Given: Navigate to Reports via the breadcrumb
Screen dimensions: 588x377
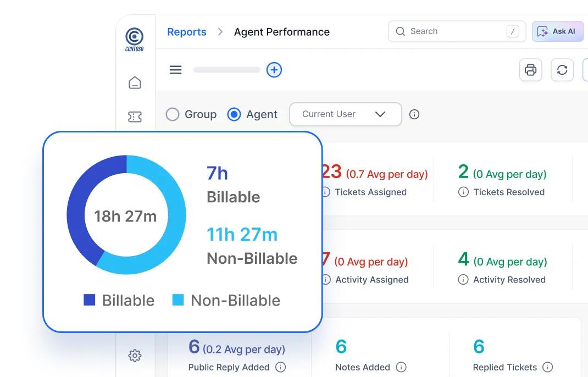Looking at the screenshot, I should coord(187,32).
